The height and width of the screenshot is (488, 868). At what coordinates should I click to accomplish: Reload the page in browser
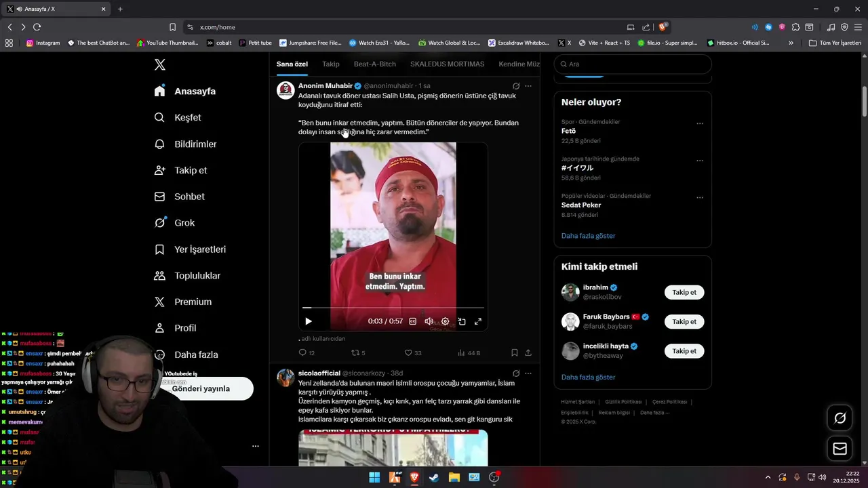[x=37, y=27]
